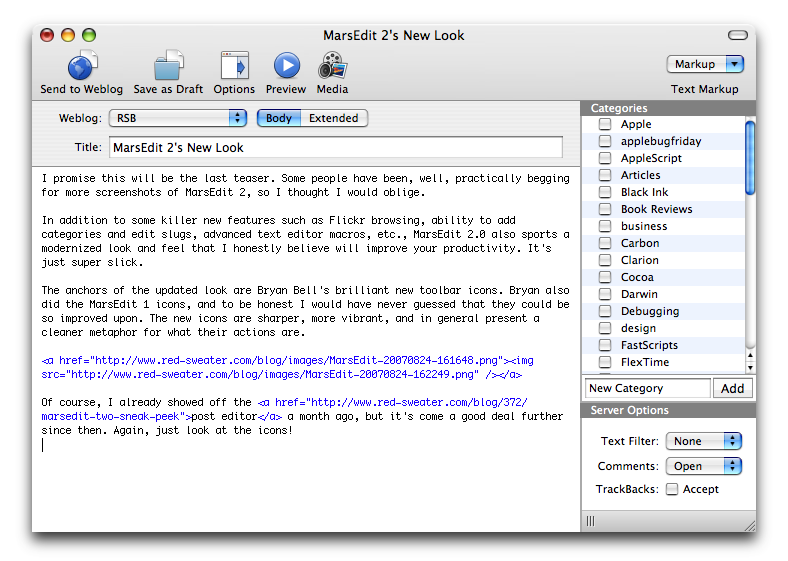Image resolution: width=788 pixels, height=561 pixels.
Task: Open the Weblog RSB dropdown
Action: pyautogui.click(x=178, y=118)
